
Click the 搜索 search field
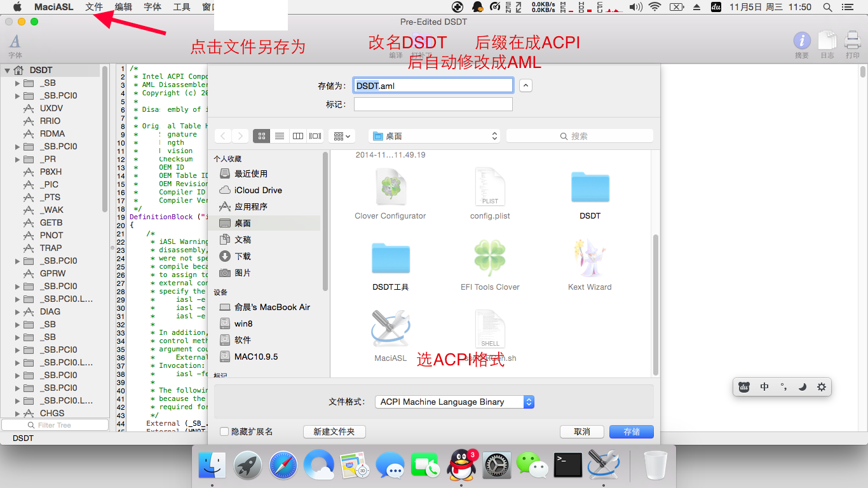(x=580, y=136)
